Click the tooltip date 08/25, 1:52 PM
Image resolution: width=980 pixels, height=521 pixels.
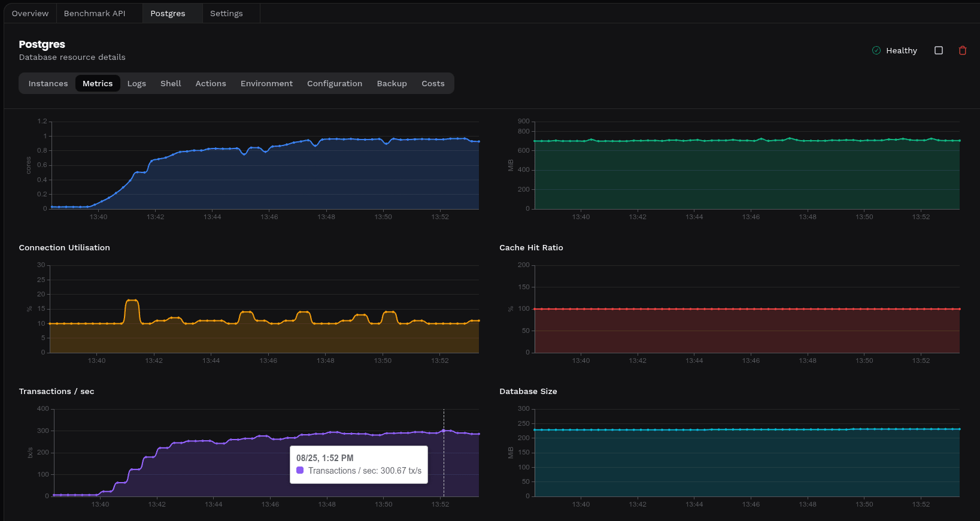point(325,458)
